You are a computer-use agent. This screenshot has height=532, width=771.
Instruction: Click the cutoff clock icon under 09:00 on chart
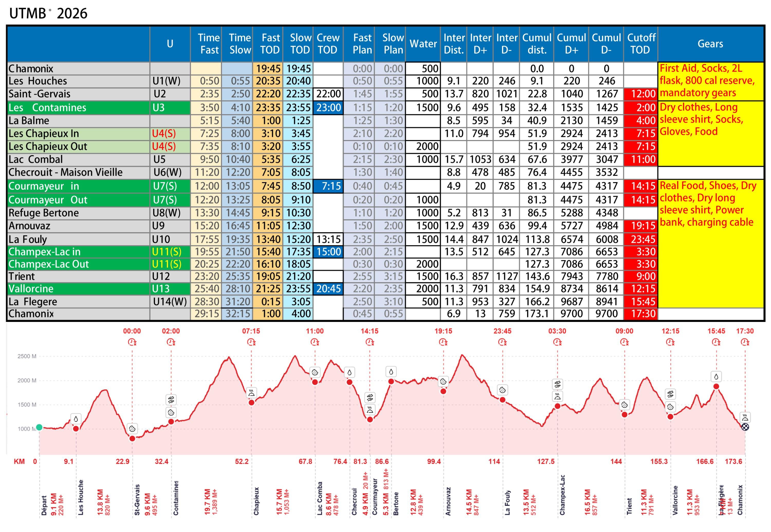tap(624, 342)
